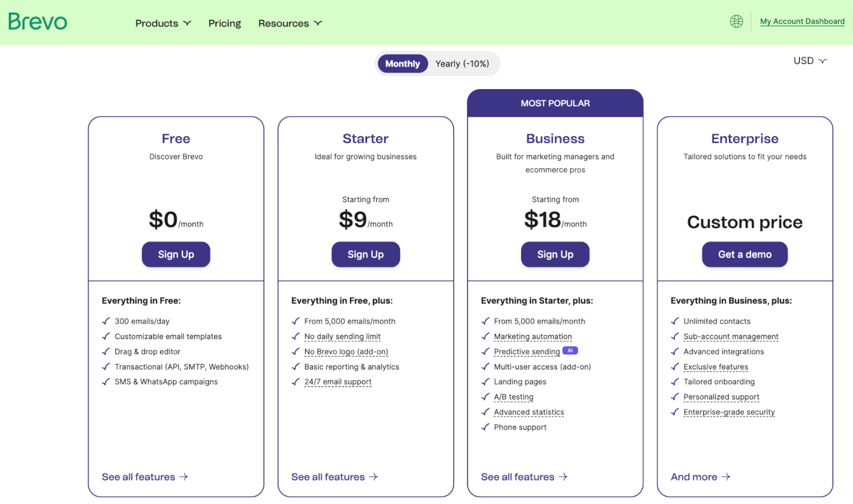The image size is (853, 504).
Task: Click Customizable email templates text
Action: coord(168,337)
